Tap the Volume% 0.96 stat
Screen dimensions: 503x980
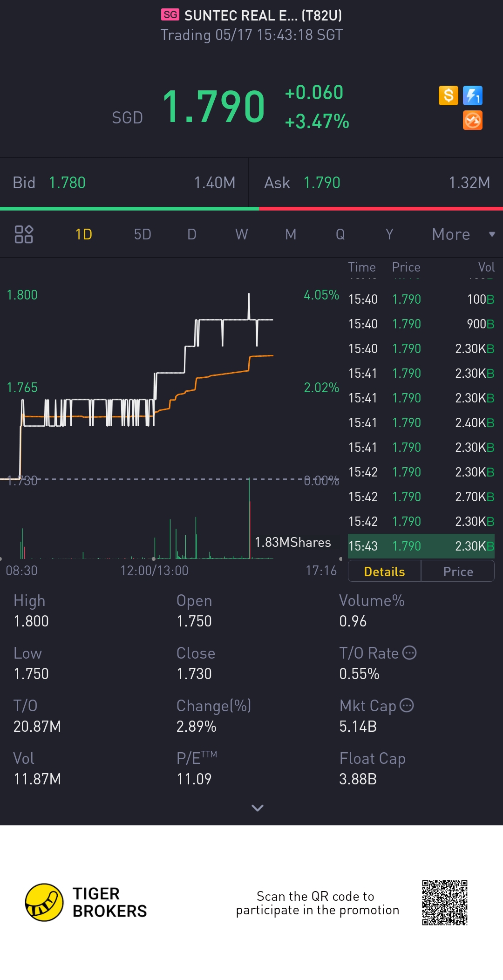tap(372, 611)
